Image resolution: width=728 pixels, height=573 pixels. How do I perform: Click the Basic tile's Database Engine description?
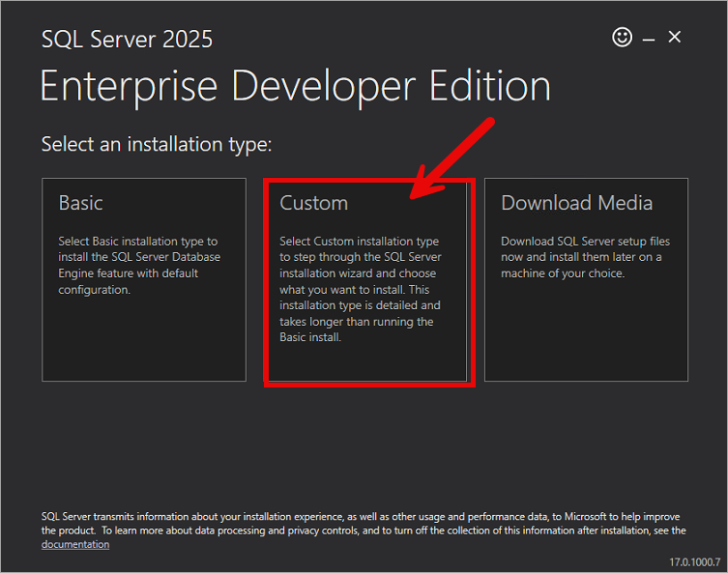139,265
